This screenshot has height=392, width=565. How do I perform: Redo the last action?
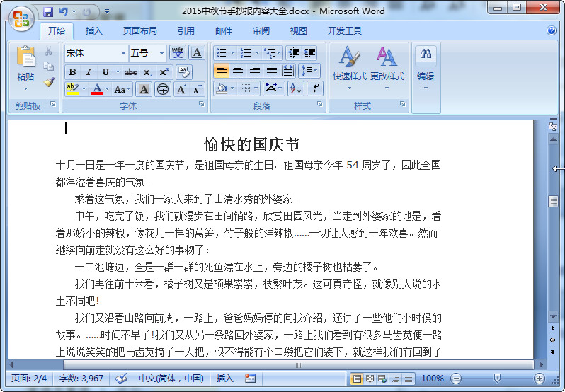(x=86, y=12)
